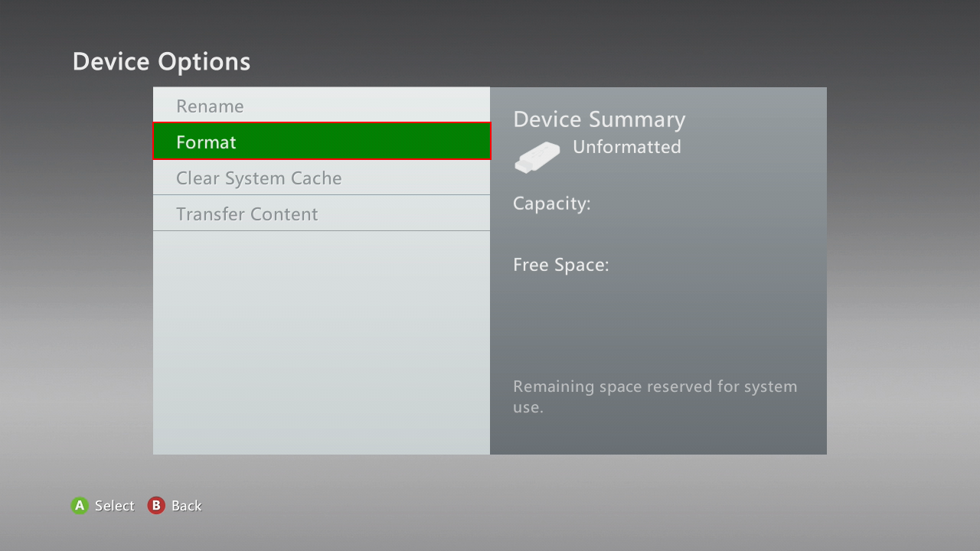This screenshot has height=551, width=980.
Task: Click the Back label beside B
Action: point(187,506)
